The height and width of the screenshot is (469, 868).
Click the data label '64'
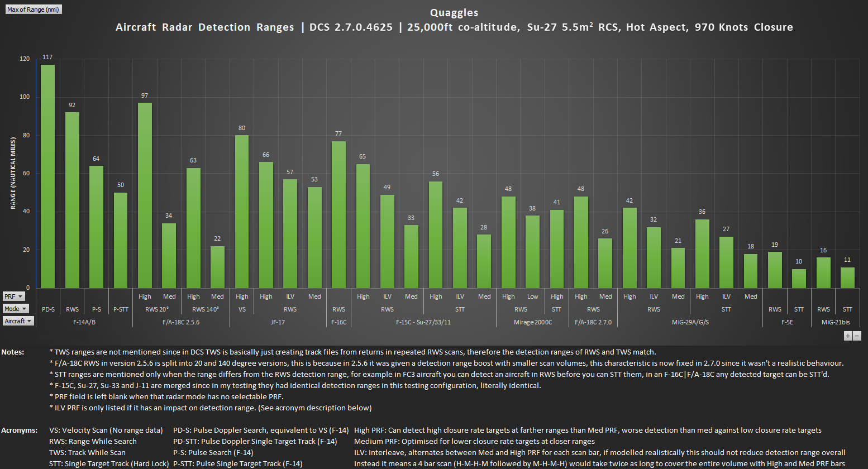(96, 159)
